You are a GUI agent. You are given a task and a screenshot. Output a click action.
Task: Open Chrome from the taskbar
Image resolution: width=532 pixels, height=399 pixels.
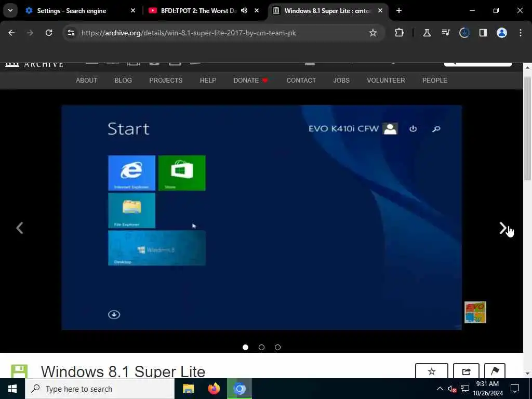239,389
